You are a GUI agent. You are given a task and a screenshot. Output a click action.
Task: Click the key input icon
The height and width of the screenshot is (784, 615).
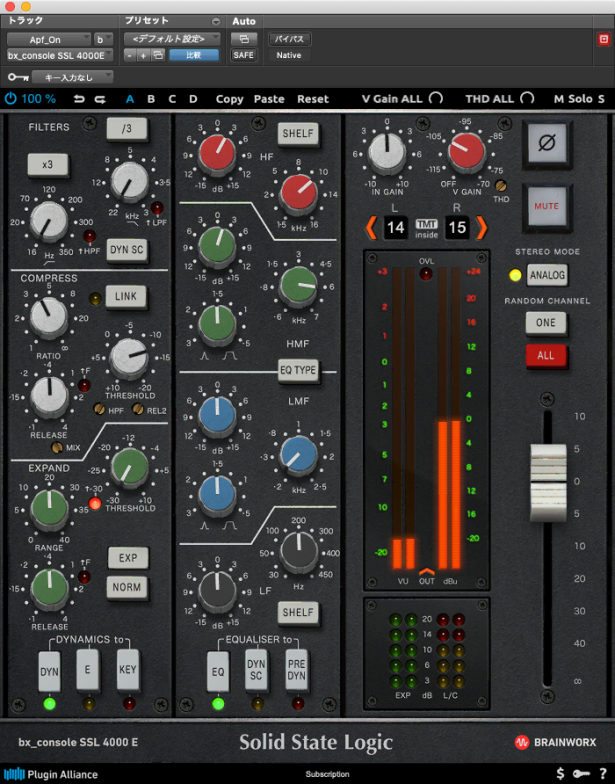point(18,77)
